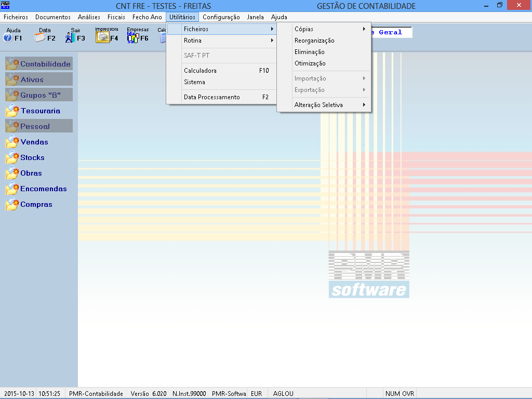
Task: Restore down the application window
Action: pyautogui.click(x=500, y=5)
